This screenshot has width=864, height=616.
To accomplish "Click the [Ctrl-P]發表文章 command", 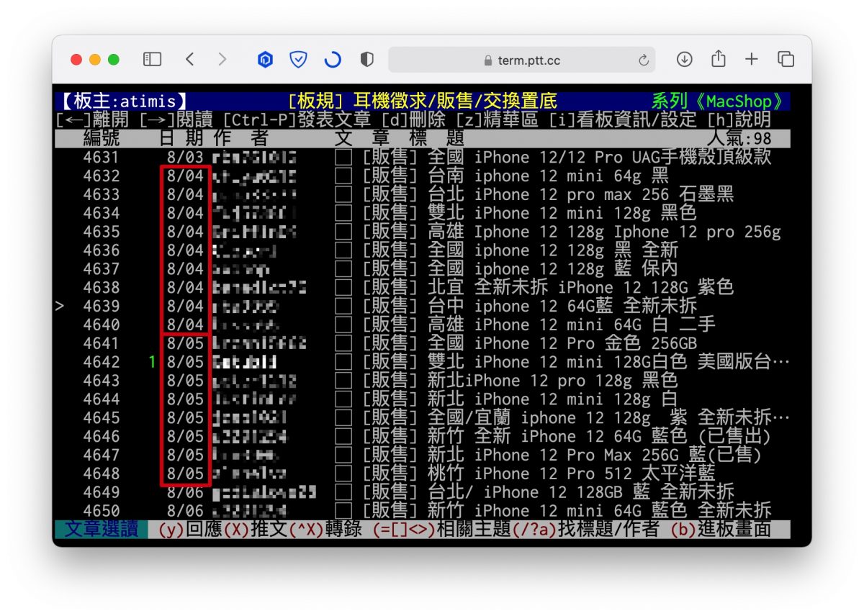I will (x=297, y=120).
